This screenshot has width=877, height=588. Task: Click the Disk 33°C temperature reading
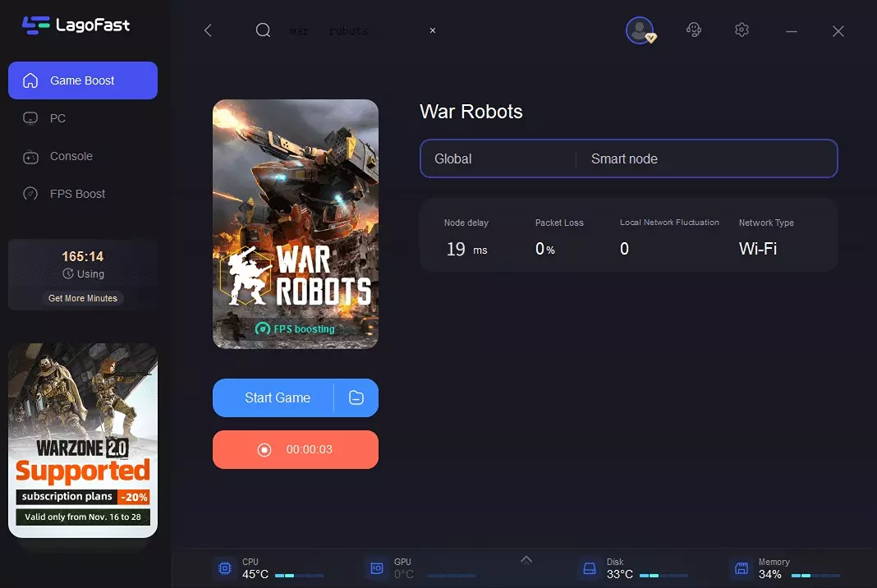[620, 575]
